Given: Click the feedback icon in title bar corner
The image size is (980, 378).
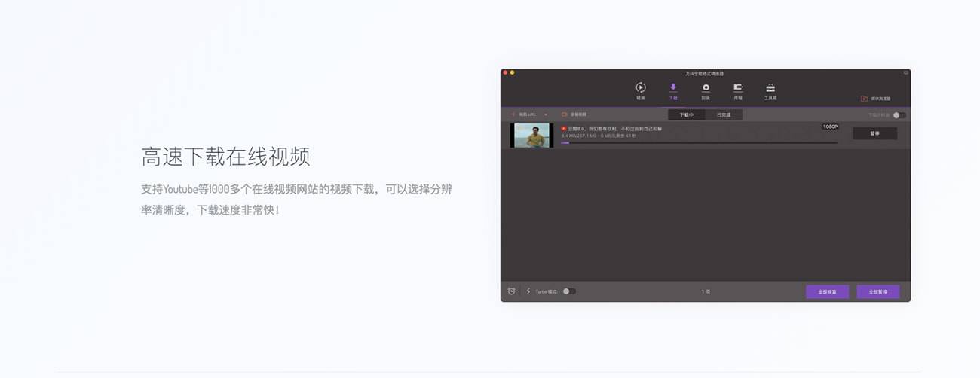Looking at the screenshot, I should pos(905,73).
